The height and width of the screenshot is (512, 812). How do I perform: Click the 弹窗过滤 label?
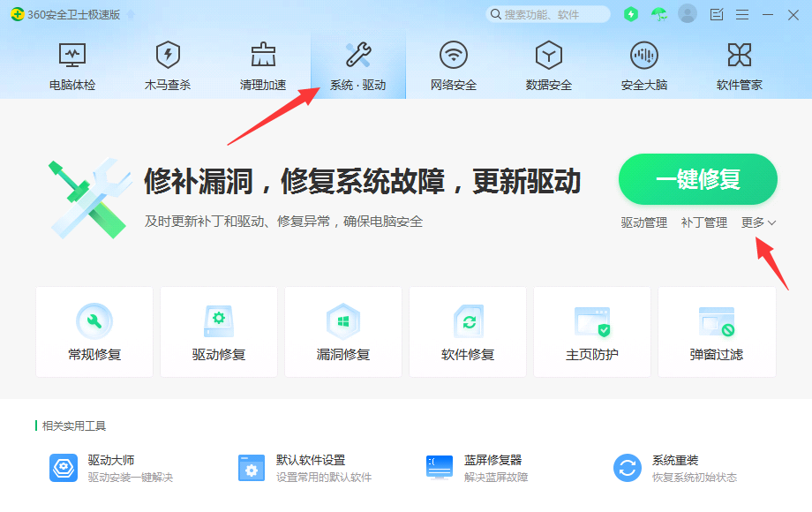pyautogui.click(x=717, y=355)
